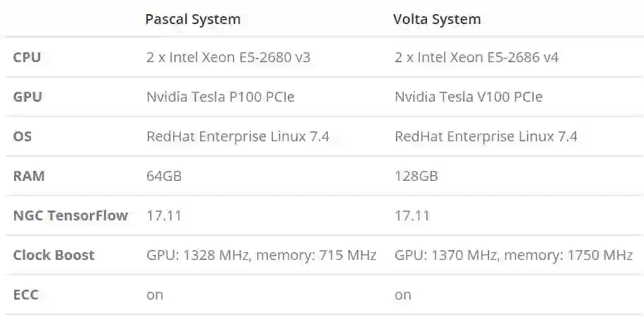Click the Intel Xeon E5-2680 v3 cell

click(x=228, y=57)
